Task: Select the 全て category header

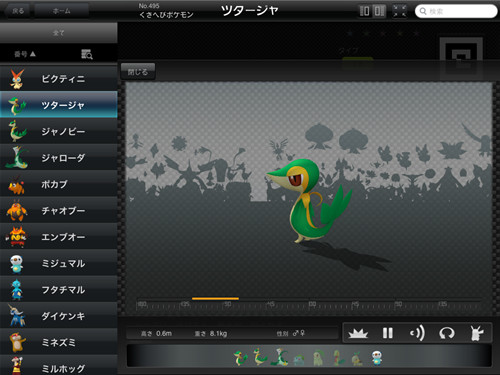Action: 59,33
